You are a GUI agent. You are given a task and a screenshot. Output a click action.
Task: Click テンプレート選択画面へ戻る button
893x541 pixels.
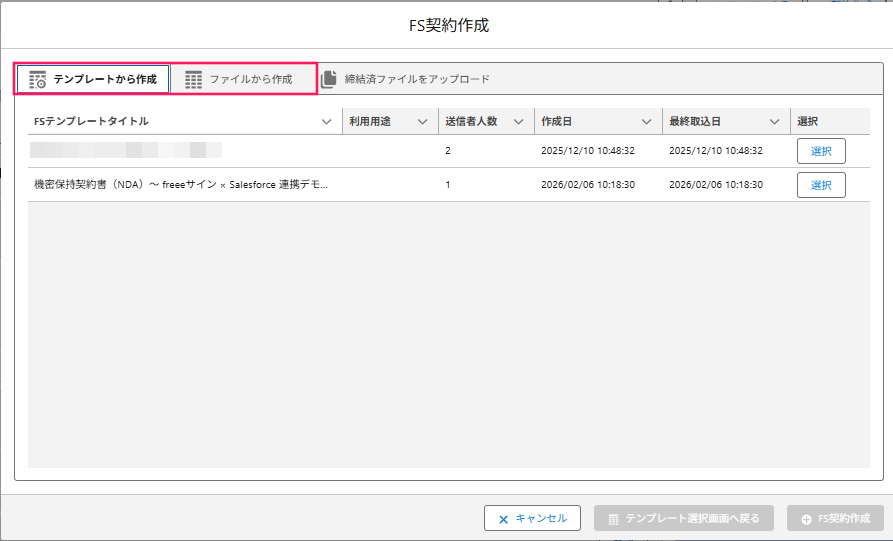[683, 518]
